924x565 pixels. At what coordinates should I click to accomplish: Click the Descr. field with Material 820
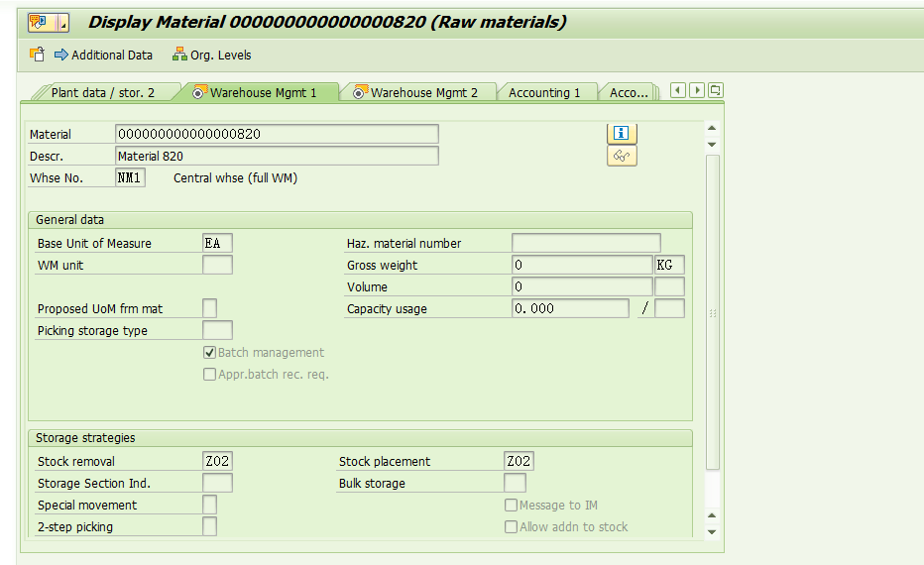pos(277,157)
